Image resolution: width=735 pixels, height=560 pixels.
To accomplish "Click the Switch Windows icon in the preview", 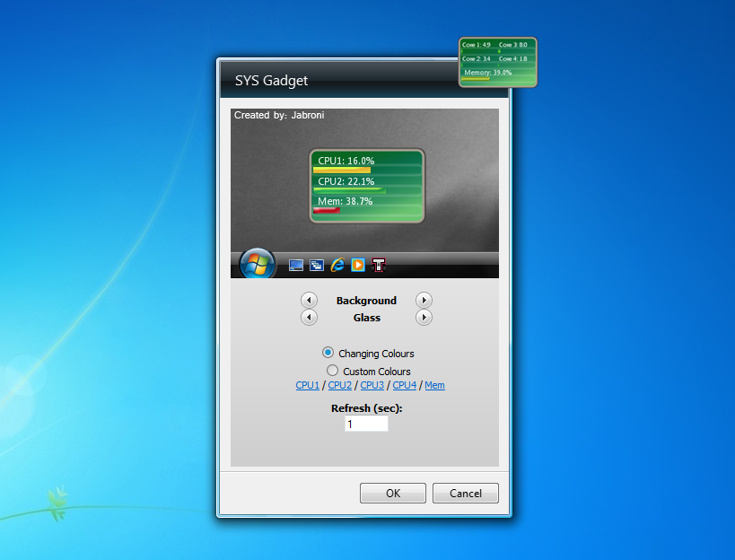I will click(317, 266).
